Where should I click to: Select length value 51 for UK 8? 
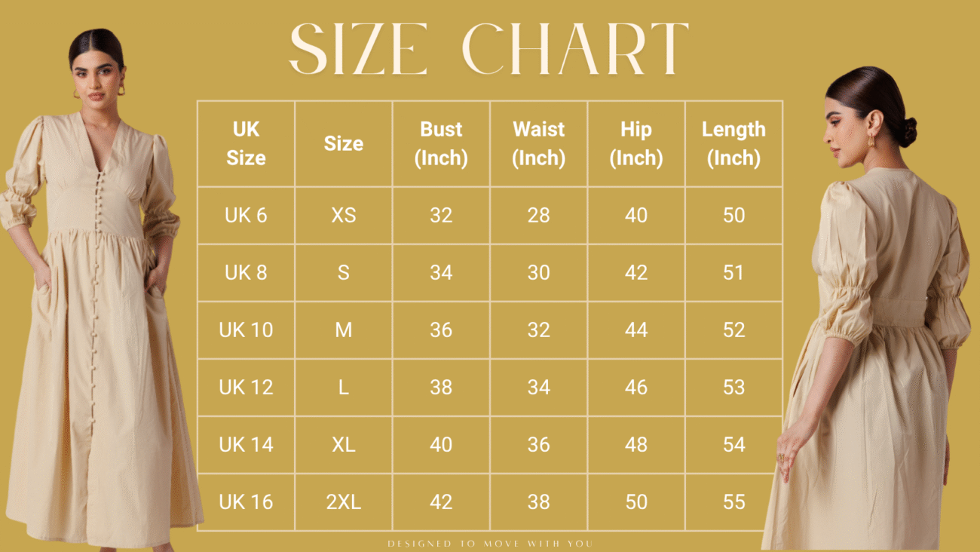733,272
